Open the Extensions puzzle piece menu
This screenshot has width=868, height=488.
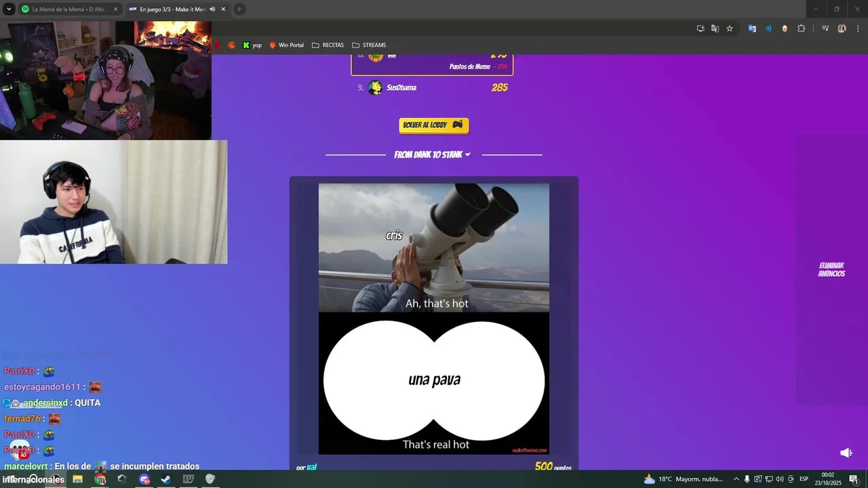click(802, 28)
